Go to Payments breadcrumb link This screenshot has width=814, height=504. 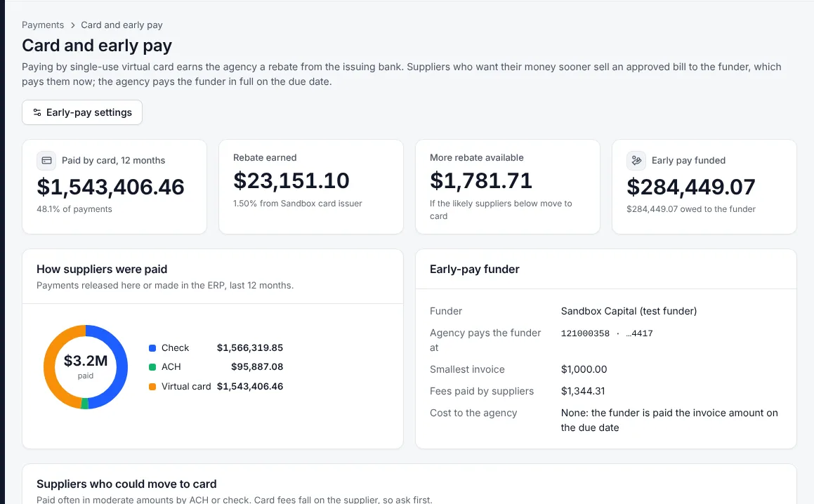click(43, 25)
